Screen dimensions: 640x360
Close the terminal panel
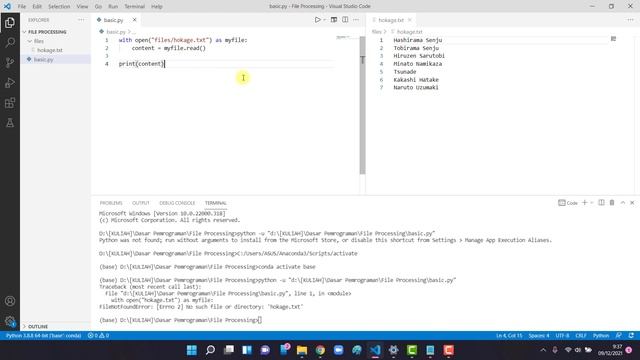(632, 203)
